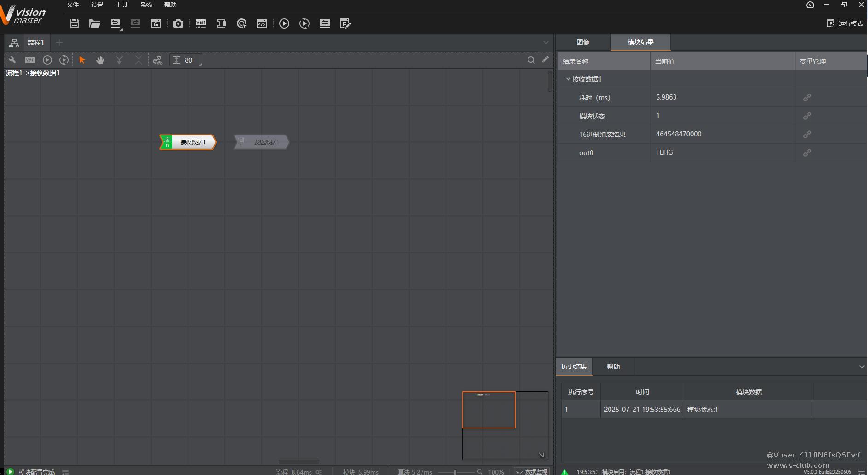Screen dimensions: 868x475
Task: Click the 变量管理 column header
Action: pos(831,61)
